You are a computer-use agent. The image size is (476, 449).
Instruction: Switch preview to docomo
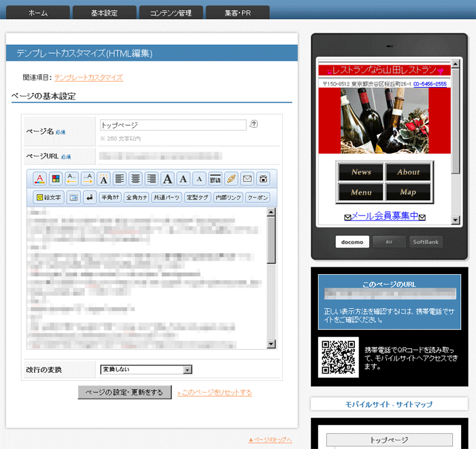pos(352,242)
